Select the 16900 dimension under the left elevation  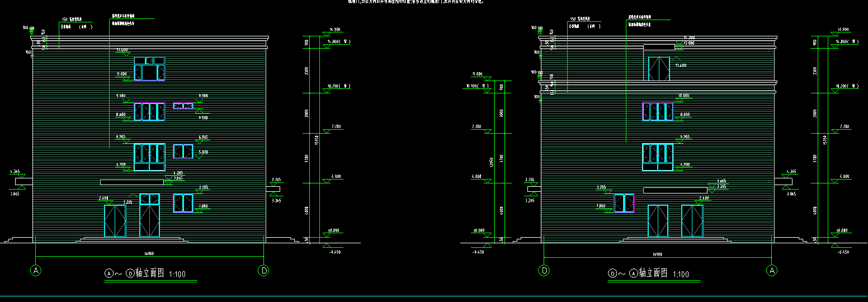(149, 253)
